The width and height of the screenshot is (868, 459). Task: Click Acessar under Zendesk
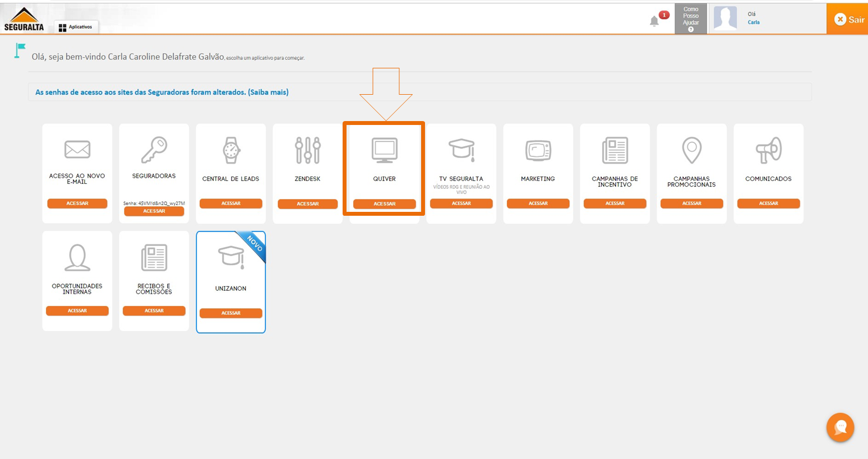tap(308, 204)
